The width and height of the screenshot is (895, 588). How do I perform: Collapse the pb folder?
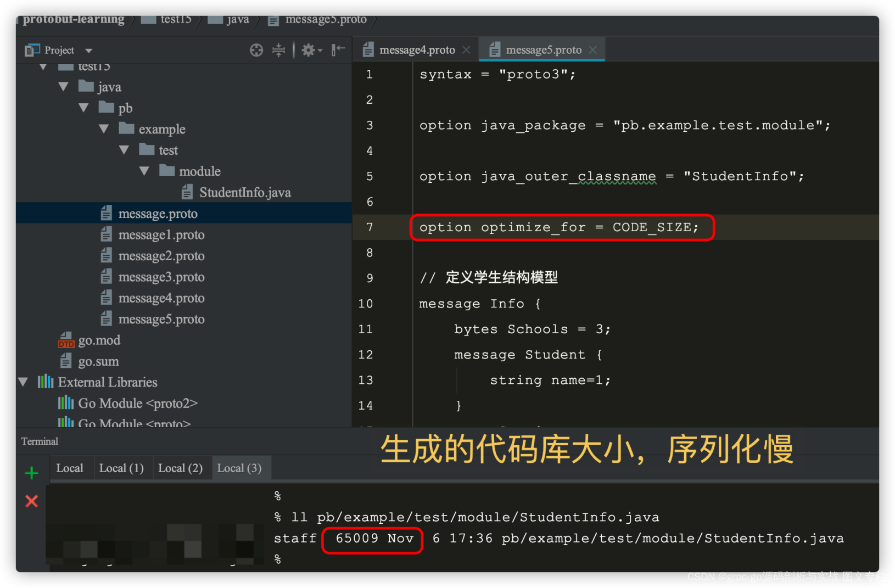pyautogui.click(x=84, y=108)
